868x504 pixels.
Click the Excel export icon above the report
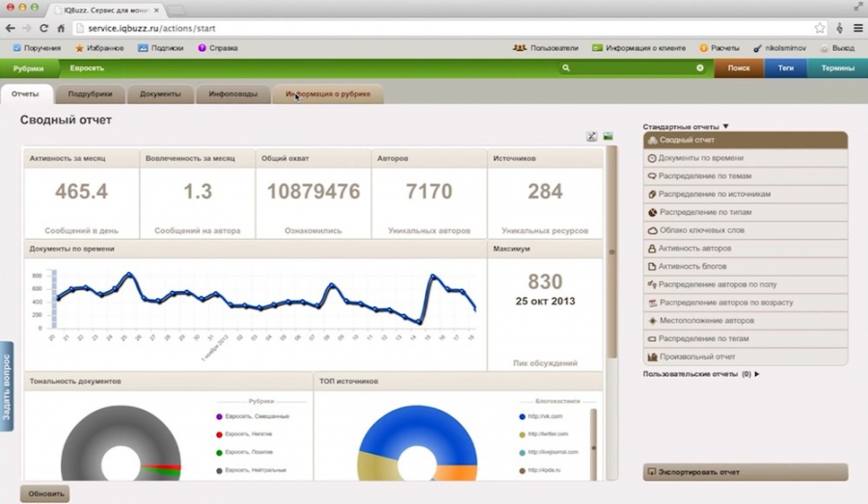tap(592, 136)
